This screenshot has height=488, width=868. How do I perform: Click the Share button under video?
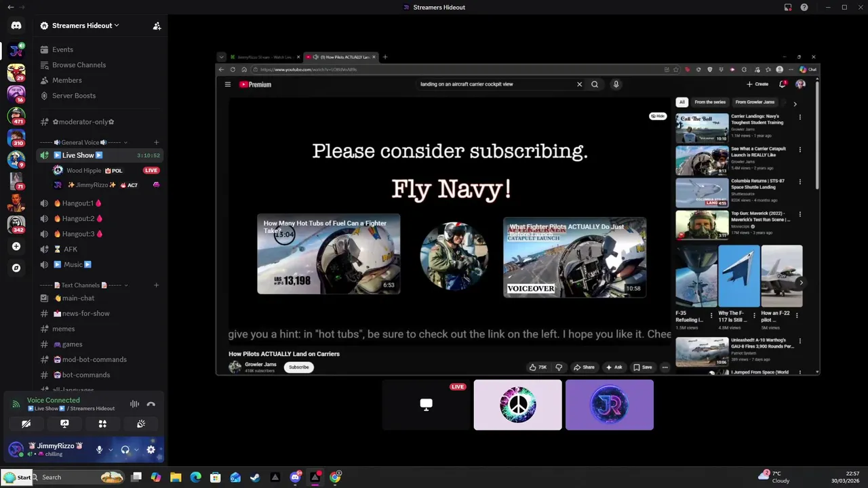point(584,367)
